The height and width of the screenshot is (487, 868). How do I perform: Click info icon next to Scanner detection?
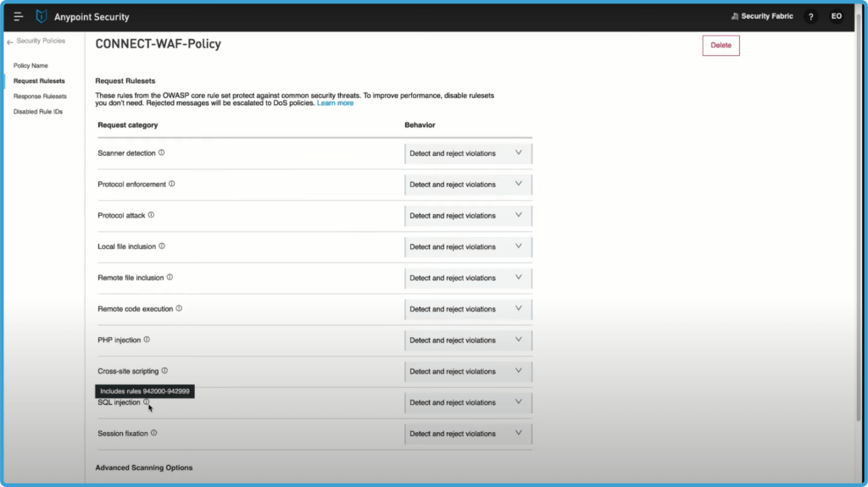162,152
